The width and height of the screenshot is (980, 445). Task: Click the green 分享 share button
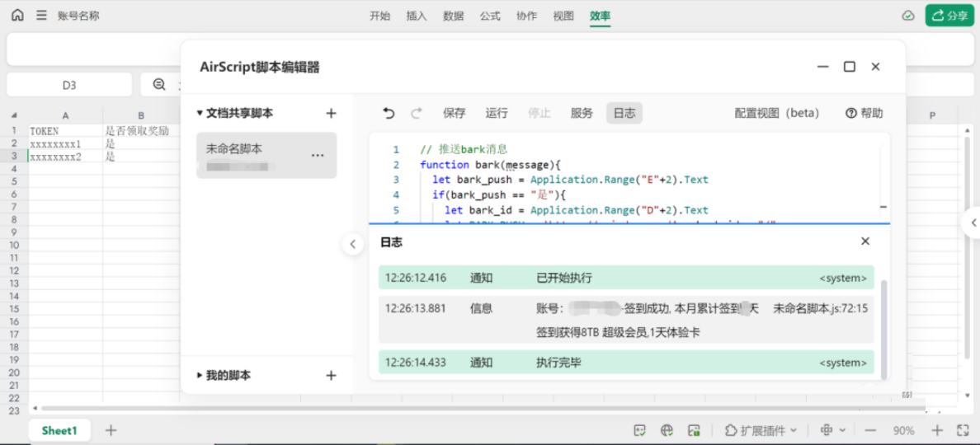click(x=949, y=16)
